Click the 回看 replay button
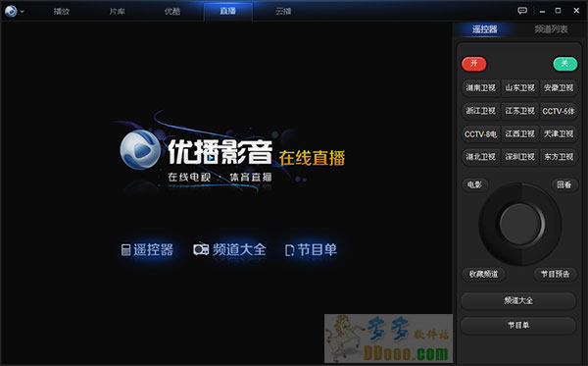This screenshot has width=588, height=366. pos(564,184)
